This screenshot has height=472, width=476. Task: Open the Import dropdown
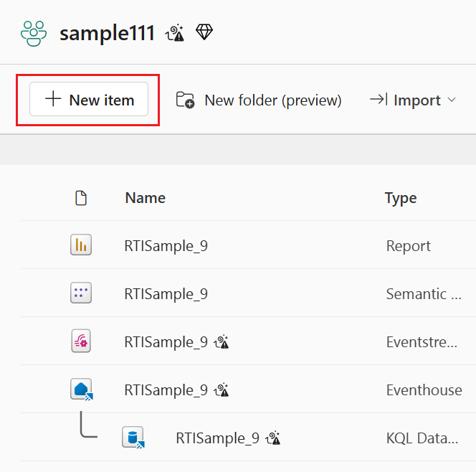[413, 100]
